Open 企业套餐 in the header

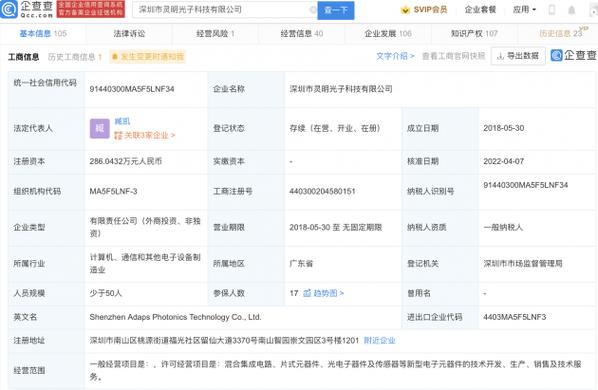[x=480, y=10]
